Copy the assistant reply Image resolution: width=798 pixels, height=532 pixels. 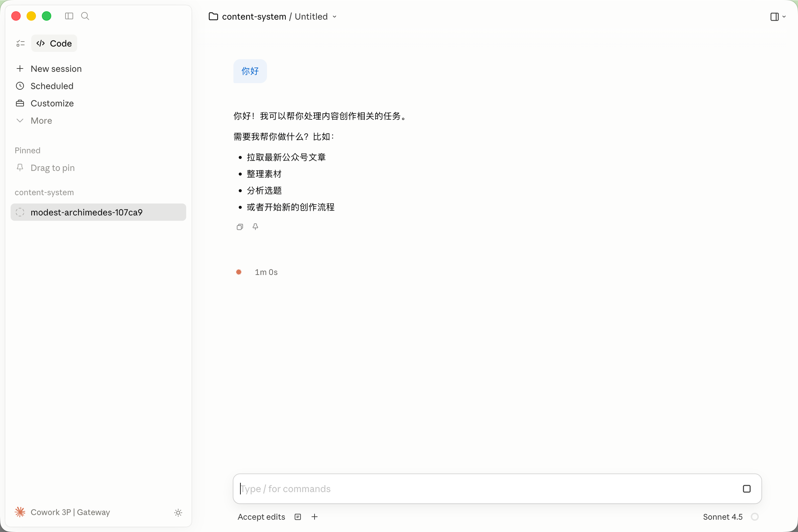[240, 227]
